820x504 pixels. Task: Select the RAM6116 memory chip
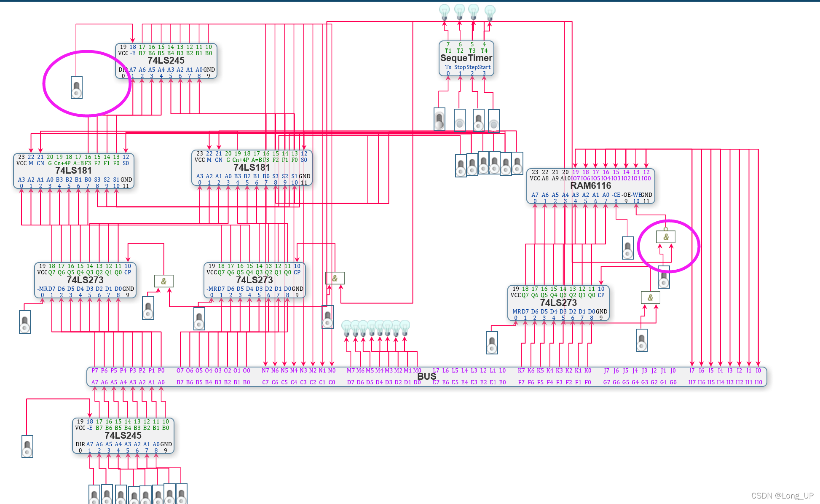(590, 186)
